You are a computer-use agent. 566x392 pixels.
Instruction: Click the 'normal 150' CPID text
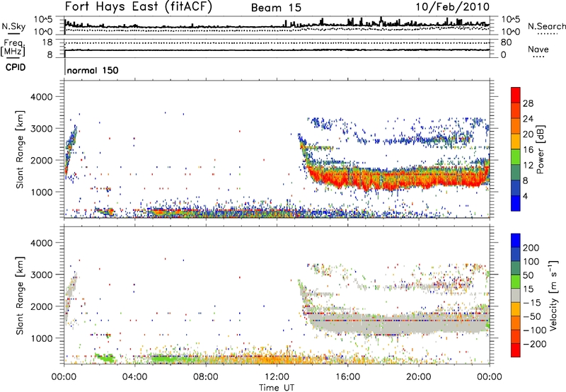(93, 70)
